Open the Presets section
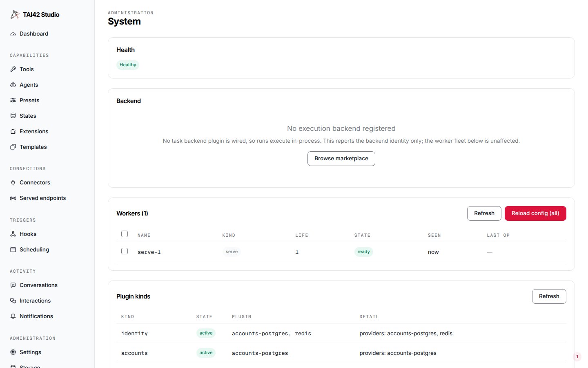Image resolution: width=588 pixels, height=368 pixels. click(x=29, y=101)
